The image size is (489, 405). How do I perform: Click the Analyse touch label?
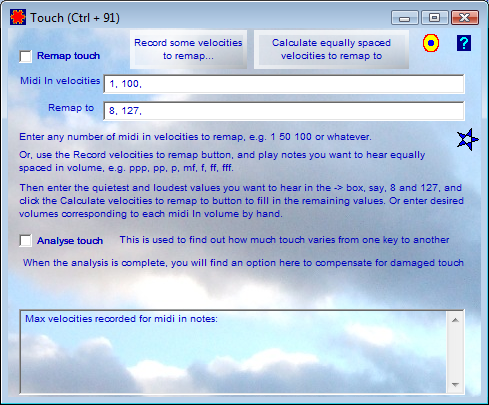[x=70, y=241]
